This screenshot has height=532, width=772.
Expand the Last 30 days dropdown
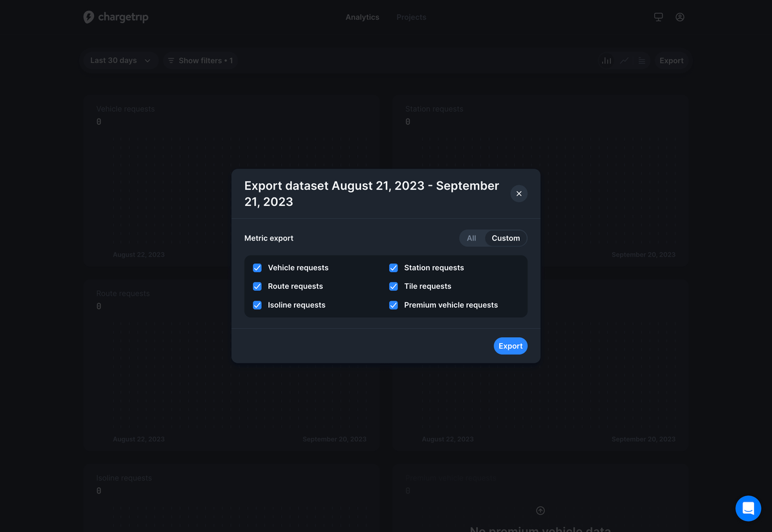tap(120, 60)
